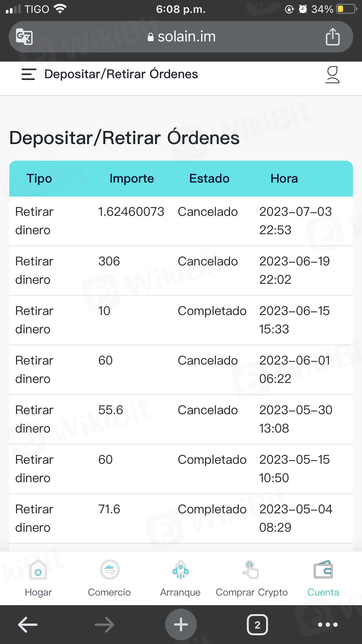
Task: Select the 1.62460073 cancelled withdrawal row
Action: [x=181, y=221]
